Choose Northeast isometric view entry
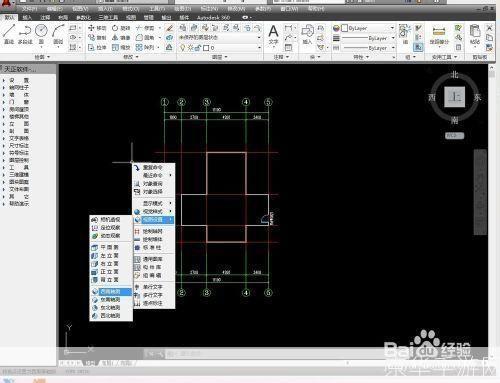The image size is (500, 383). coord(111,308)
